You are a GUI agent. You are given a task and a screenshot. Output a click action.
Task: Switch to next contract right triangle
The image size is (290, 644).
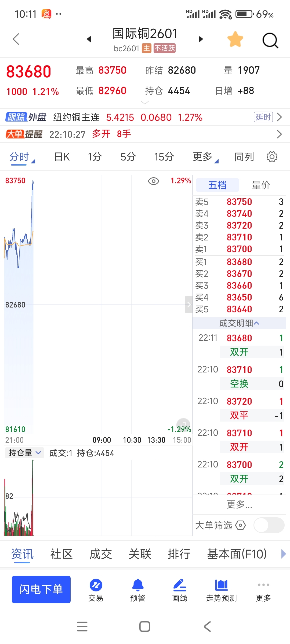[201, 39]
